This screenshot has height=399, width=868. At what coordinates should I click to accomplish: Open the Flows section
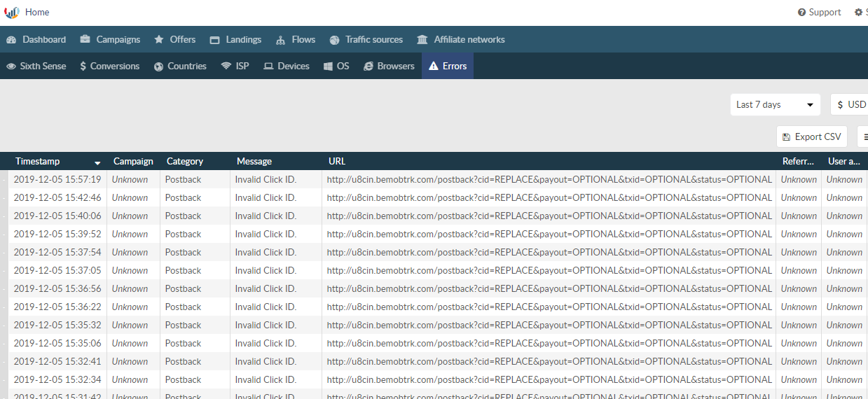(296, 40)
